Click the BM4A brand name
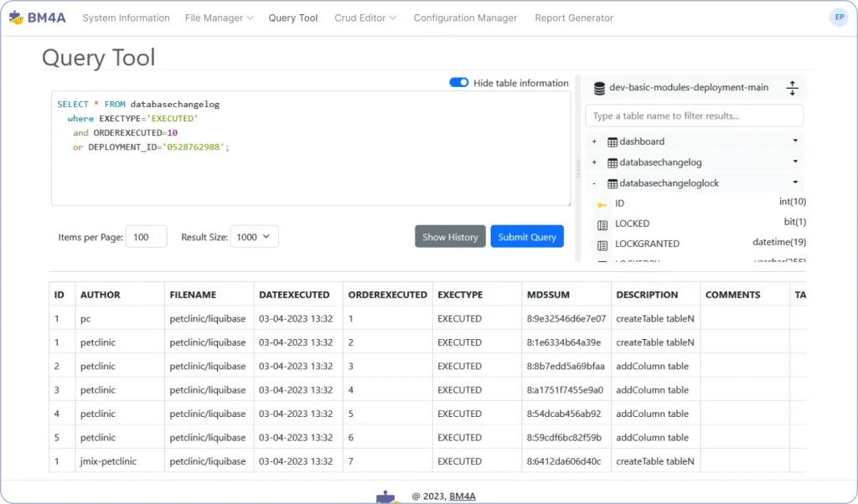The width and height of the screenshot is (858, 504). tap(47, 18)
